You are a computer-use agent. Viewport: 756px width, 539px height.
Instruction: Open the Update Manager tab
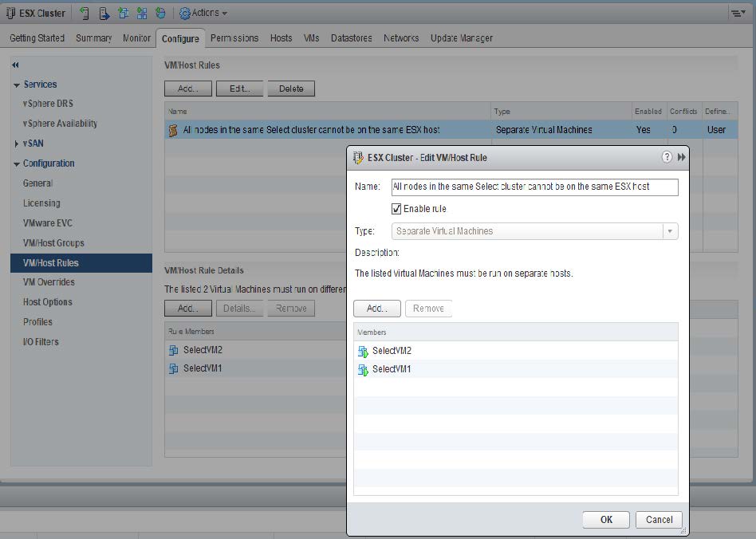[462, 37]
